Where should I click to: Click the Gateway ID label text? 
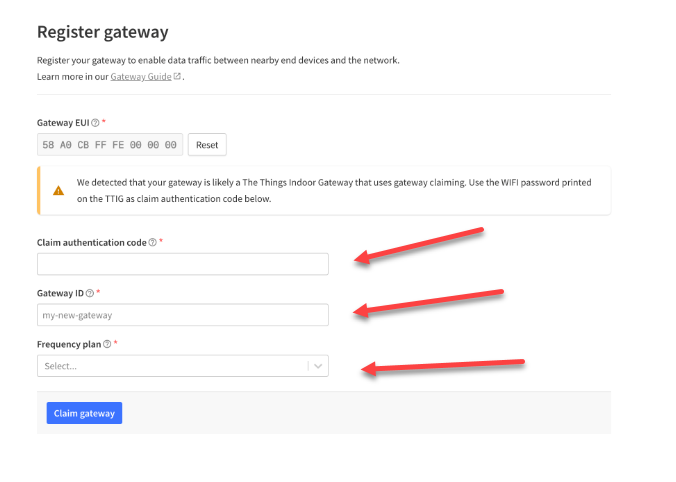[60, 293]
